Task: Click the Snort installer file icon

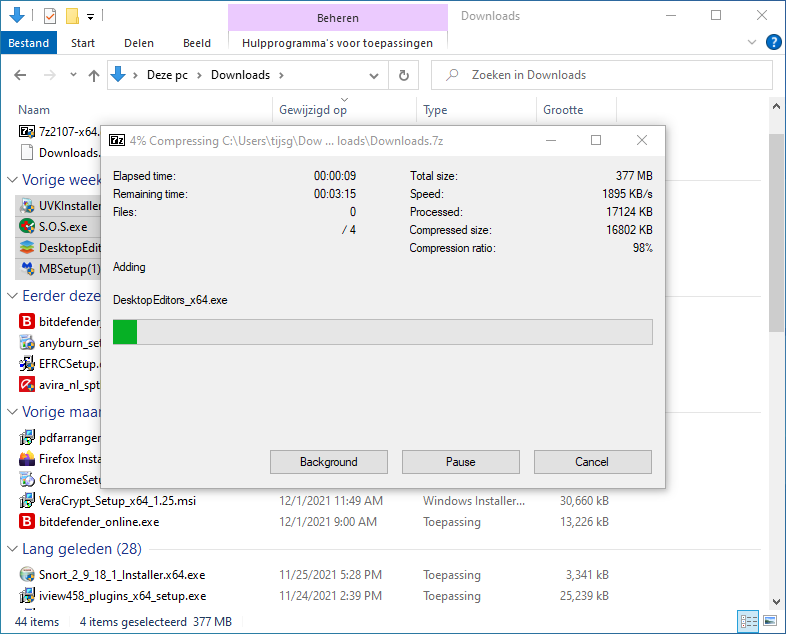Action: [x=27, y=574]
